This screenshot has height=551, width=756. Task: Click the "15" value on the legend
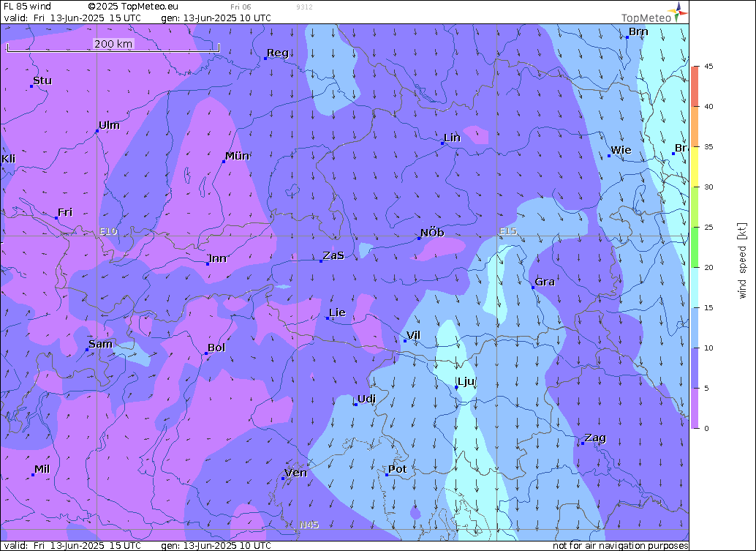point(708,308)
